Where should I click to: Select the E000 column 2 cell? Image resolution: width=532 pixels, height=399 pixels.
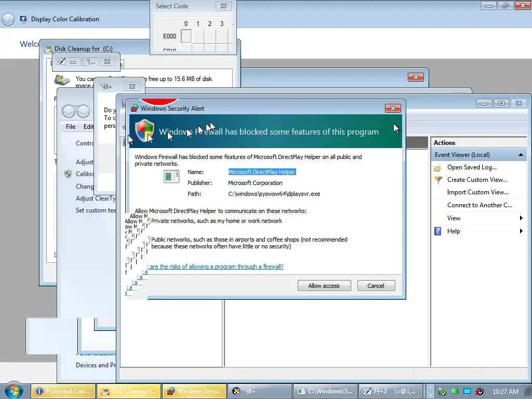[x=210, y=36]
